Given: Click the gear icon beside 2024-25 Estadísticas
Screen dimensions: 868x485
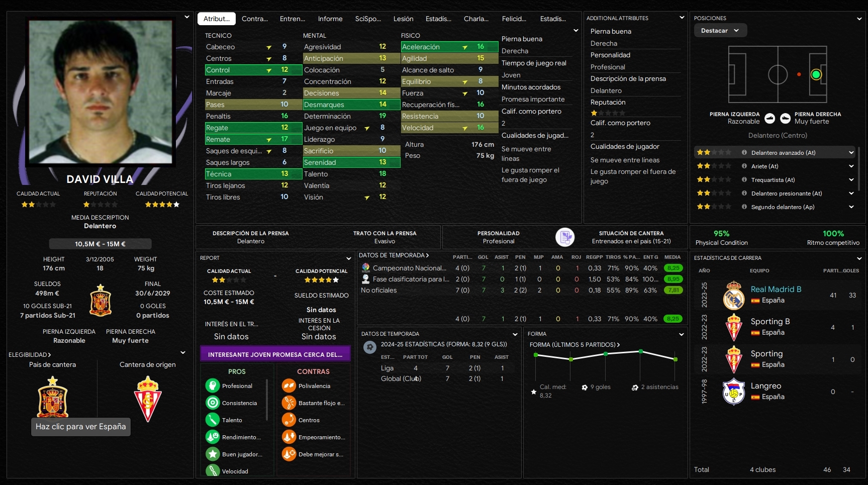Looking at the screenshot, I should (370, 347).
